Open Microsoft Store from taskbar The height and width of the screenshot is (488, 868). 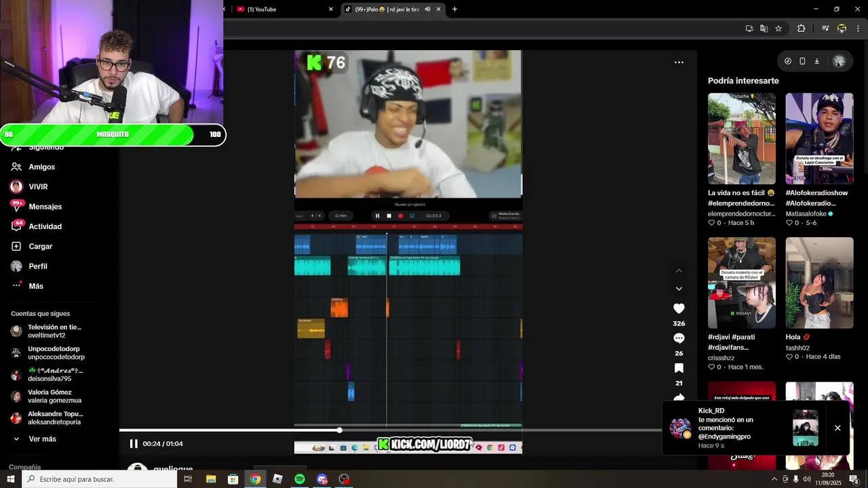233,479
